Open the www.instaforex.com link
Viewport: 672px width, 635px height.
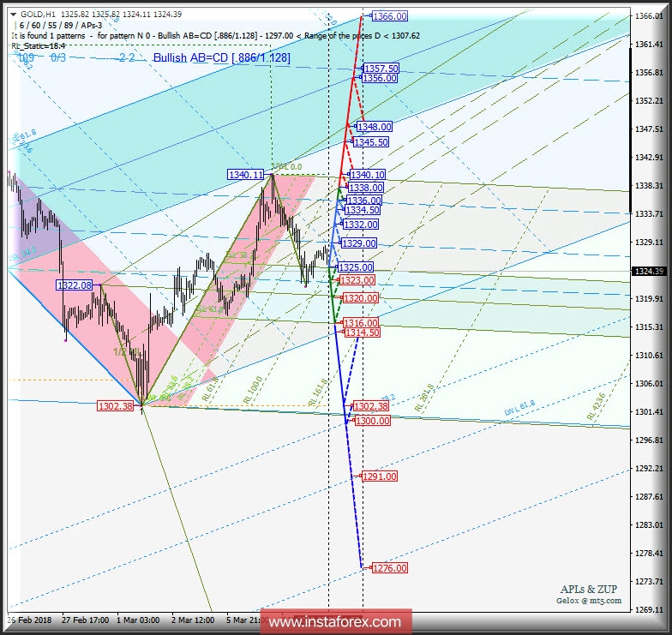pos(334,622)
